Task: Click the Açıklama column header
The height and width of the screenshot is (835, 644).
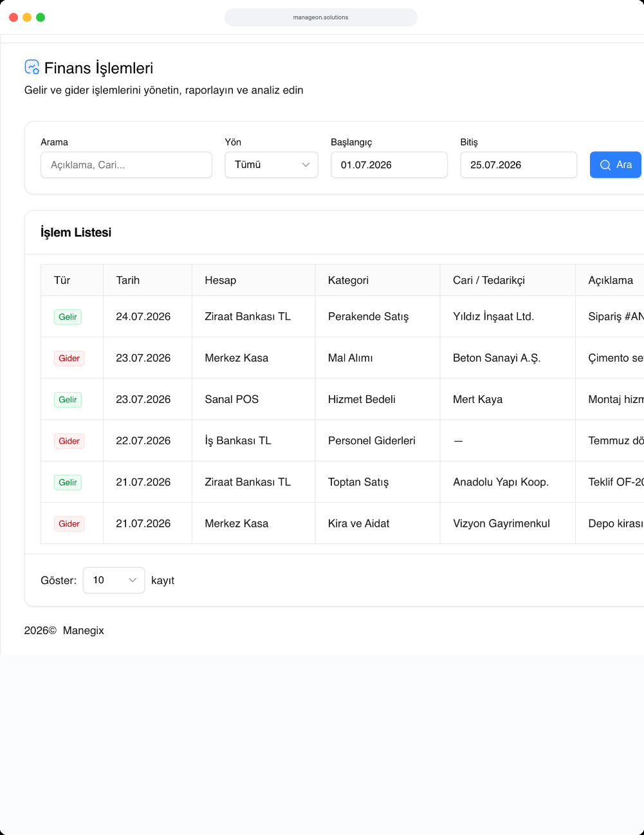Action: click(x=611, y=280)
